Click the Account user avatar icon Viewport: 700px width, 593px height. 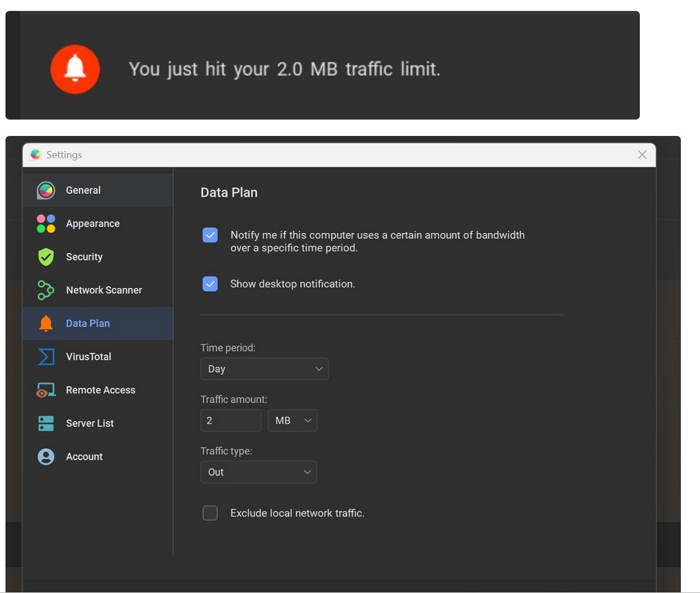[x=46, y=457]
